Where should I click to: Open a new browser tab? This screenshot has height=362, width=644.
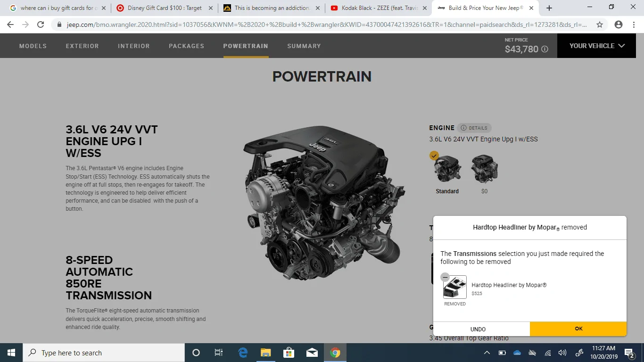[549, 8]
